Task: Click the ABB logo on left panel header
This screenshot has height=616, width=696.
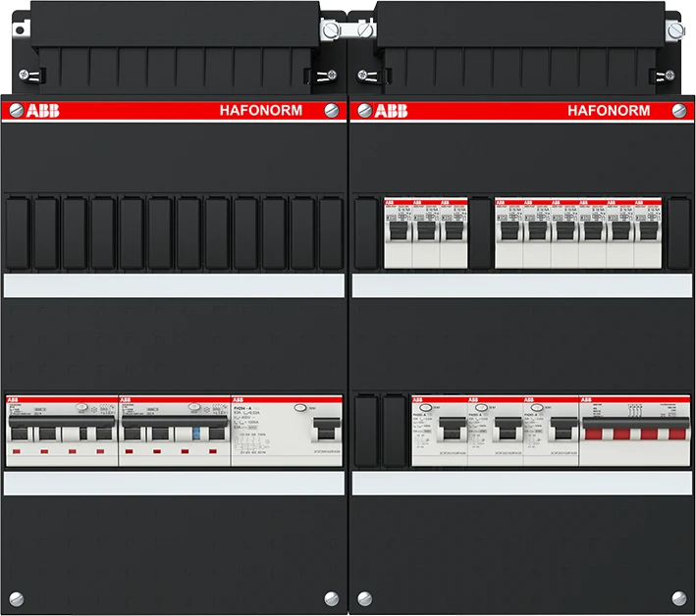Action: [39, 111]
